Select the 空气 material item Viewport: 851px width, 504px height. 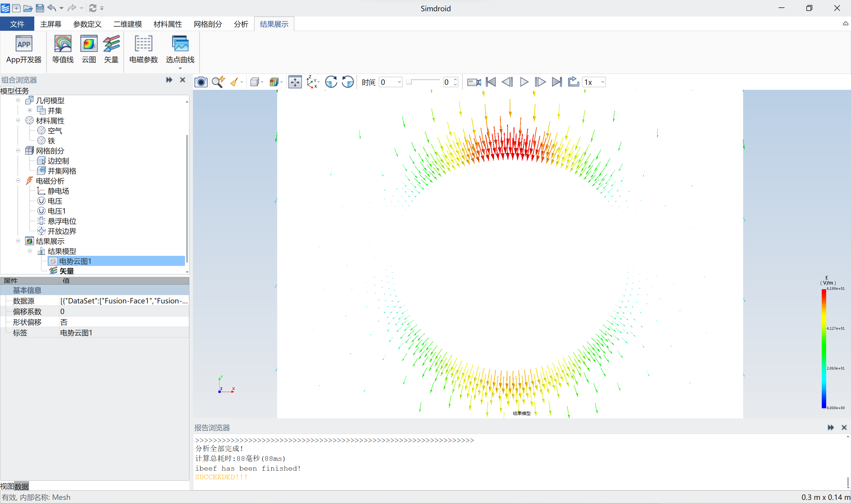click(x=55, y=130)
